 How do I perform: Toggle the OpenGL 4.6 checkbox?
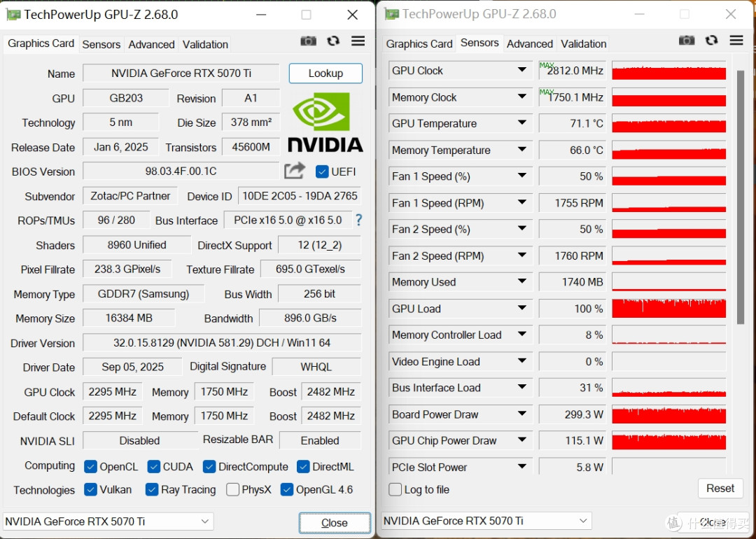click(x=286, y=489)
